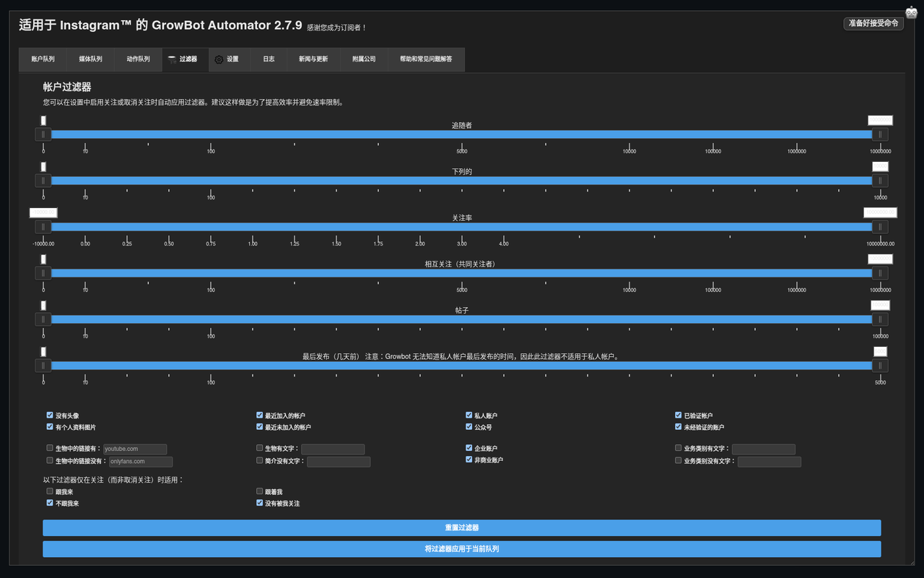
Task: Focus the onlyfans.com link text field
Action: point(141,462)
